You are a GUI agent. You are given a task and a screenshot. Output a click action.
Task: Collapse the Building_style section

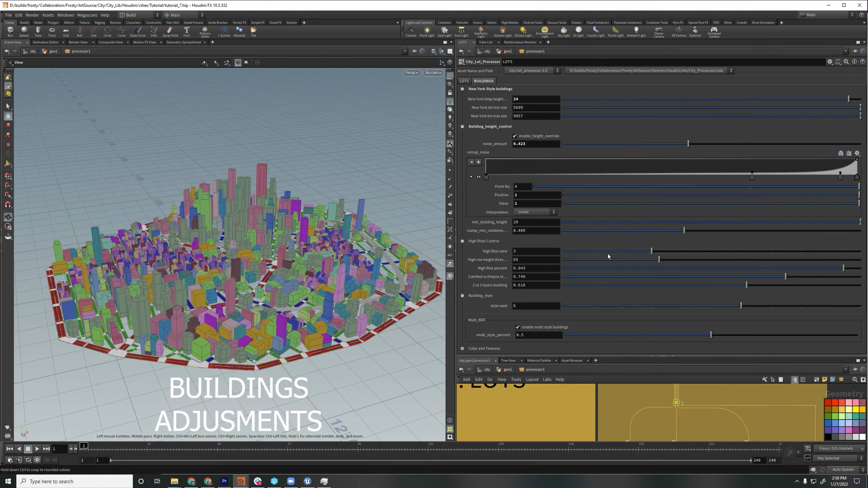click(462, 296)
